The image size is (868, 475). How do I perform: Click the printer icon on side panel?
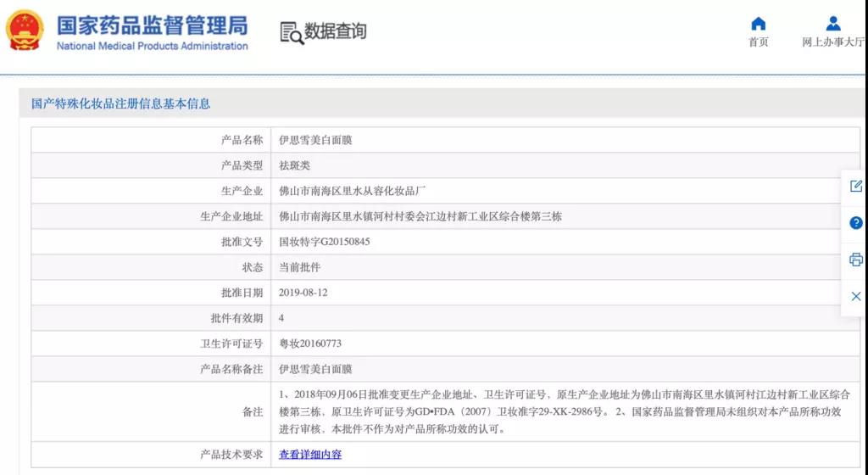click(x=856, y=259)
